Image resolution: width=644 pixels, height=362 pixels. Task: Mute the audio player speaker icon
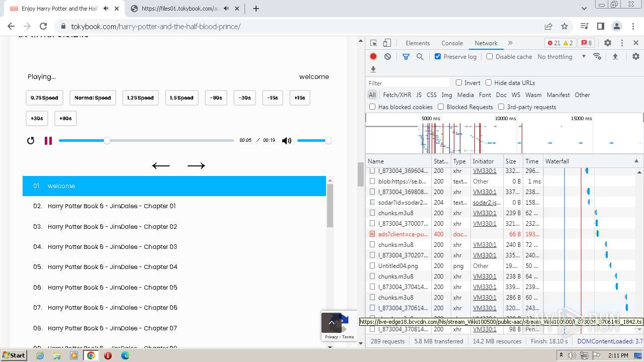[287, 141]
